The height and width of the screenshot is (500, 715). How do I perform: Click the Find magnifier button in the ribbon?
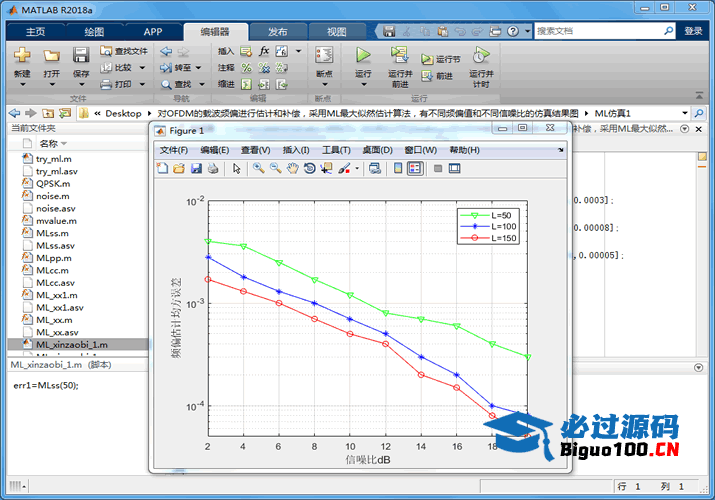pos(176,84)
